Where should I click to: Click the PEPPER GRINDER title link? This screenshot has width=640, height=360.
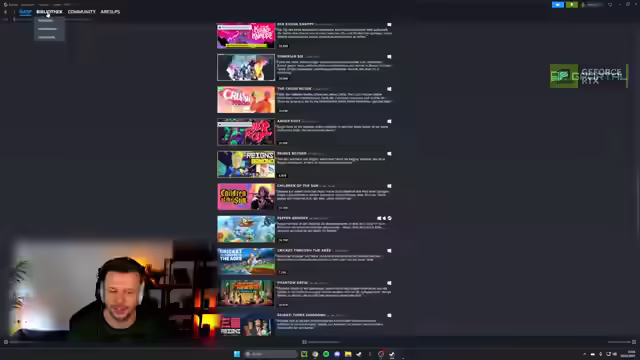pos(292,218)
